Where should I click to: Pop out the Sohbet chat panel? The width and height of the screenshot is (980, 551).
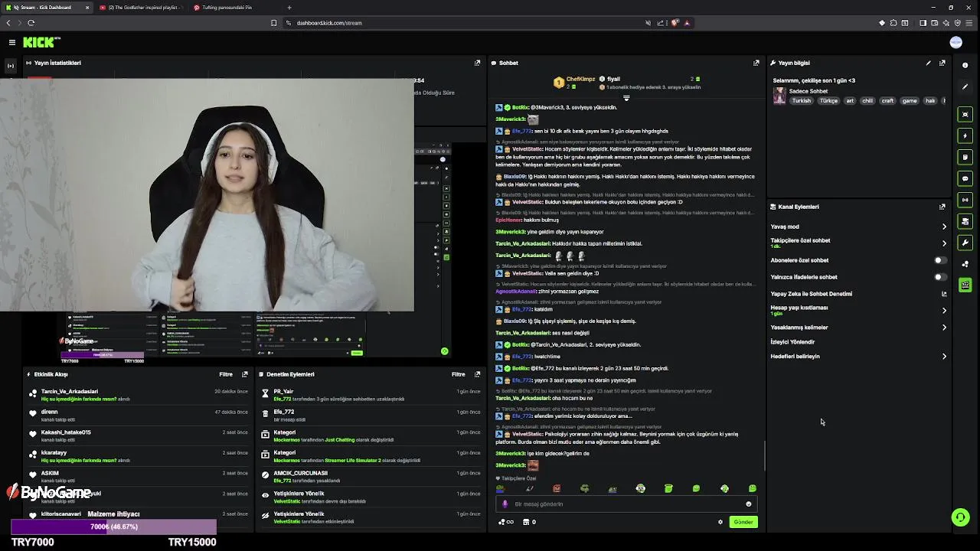click(x=756, y=63)
